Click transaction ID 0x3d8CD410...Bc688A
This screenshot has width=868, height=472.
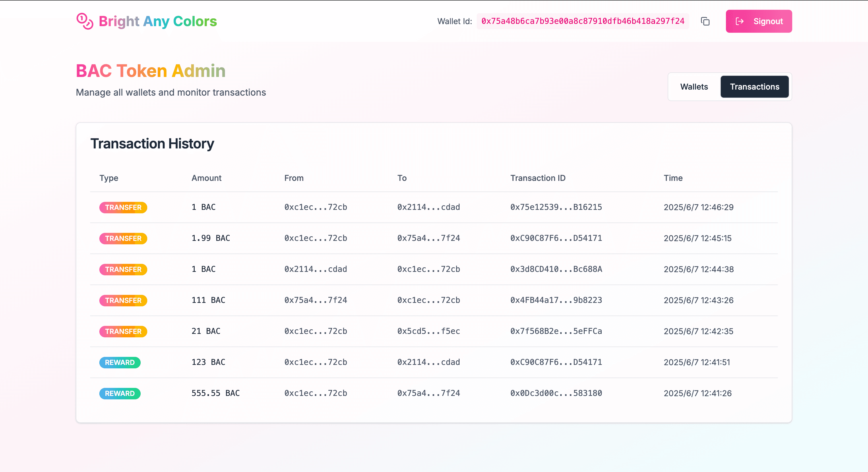pyautogui.click(x=556, y=269)
